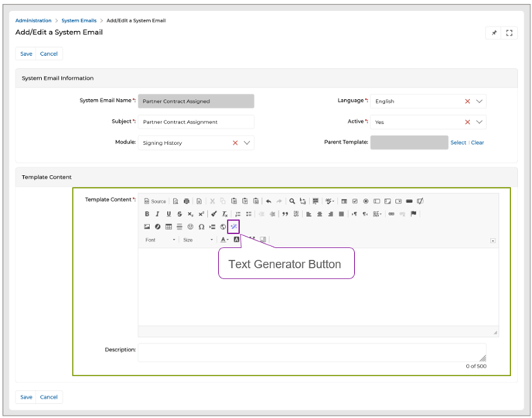Screen dimensions: 532x418
Task: Expand the Module dropdown arrow
Action: click(x=247, y=143)
